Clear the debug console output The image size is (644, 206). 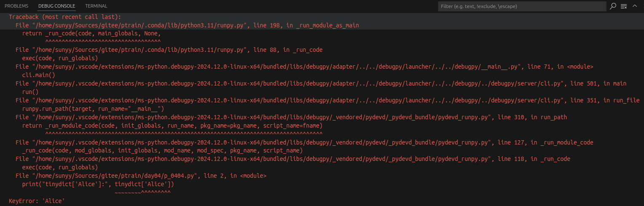click(624, 6)
